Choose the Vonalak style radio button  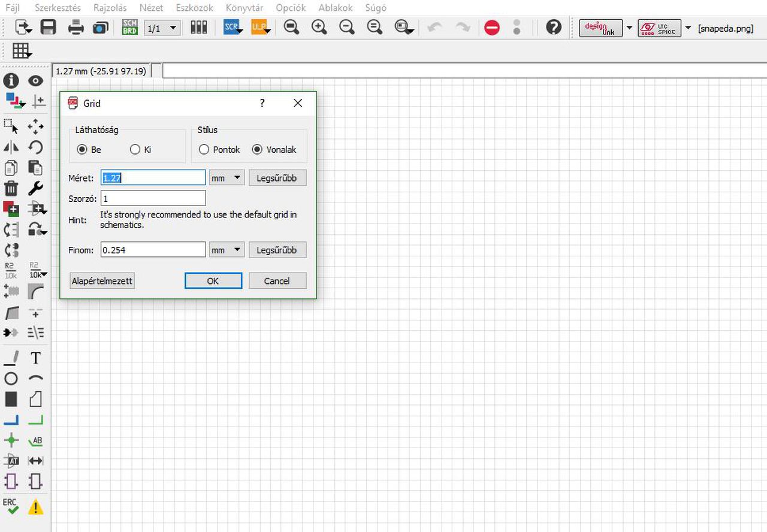pyautogui.click(x=257, y=150)
